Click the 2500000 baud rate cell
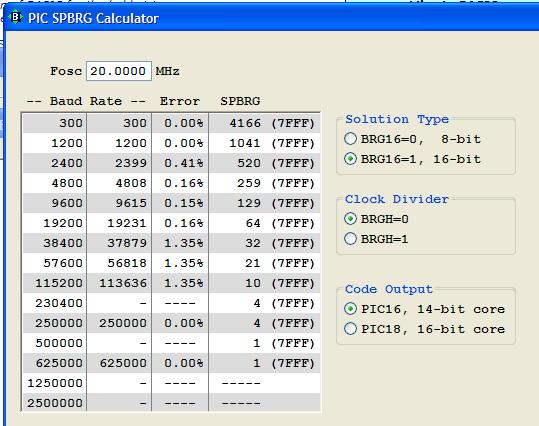 tap(55, 403)
